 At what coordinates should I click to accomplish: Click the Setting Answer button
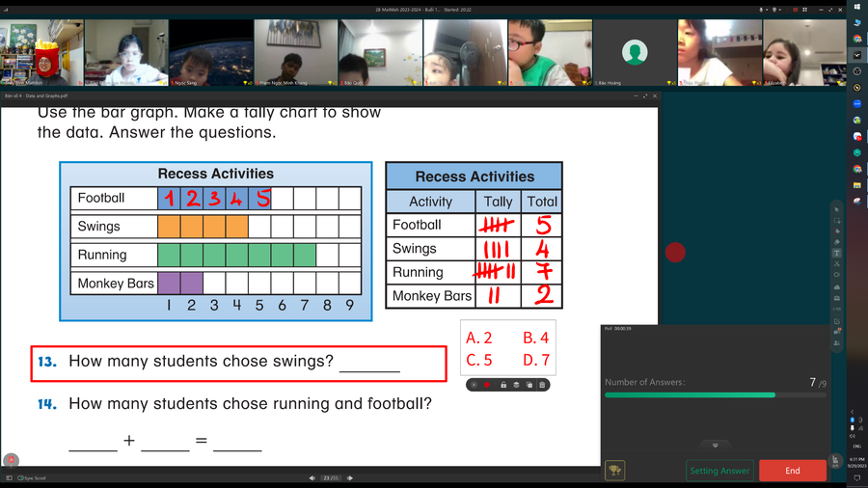coord(719,471)
